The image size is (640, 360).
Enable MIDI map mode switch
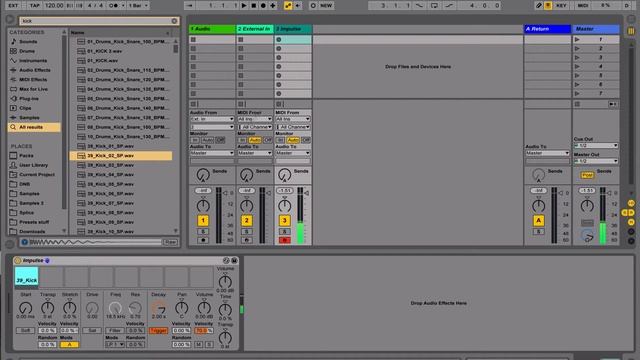(583, 6)
